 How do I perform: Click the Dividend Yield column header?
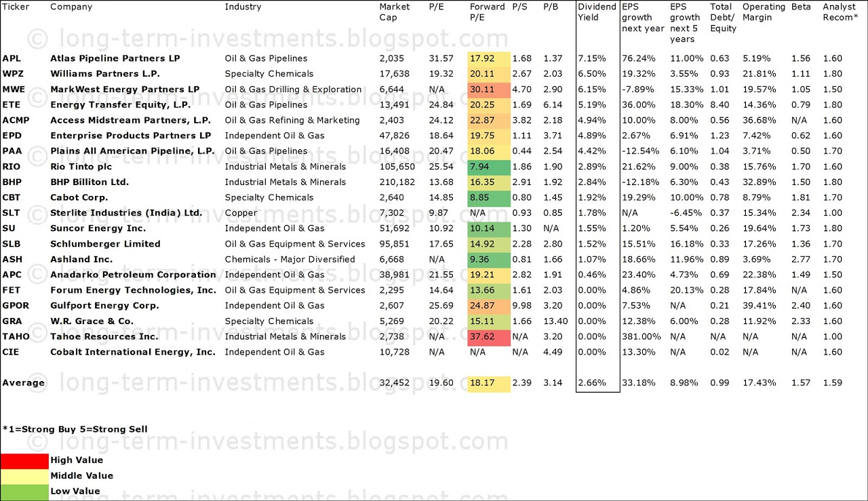coord(597,12)
